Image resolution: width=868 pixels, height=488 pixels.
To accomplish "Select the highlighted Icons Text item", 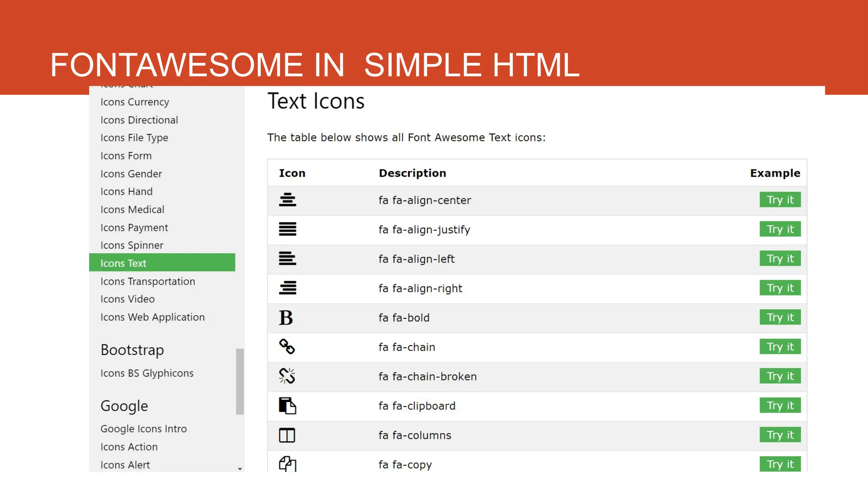I will (162, 263).
